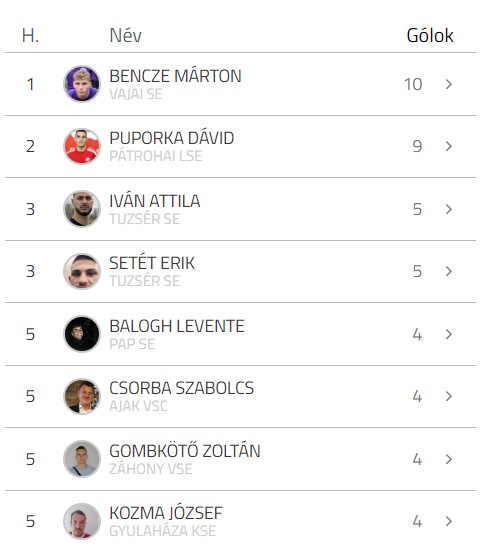480x547 pixels.
Task: Sort by Név column header
Action: (126, 35)
